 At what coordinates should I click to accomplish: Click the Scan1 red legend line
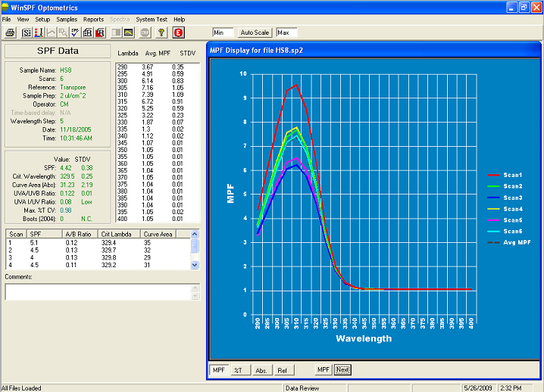(492, 175)
